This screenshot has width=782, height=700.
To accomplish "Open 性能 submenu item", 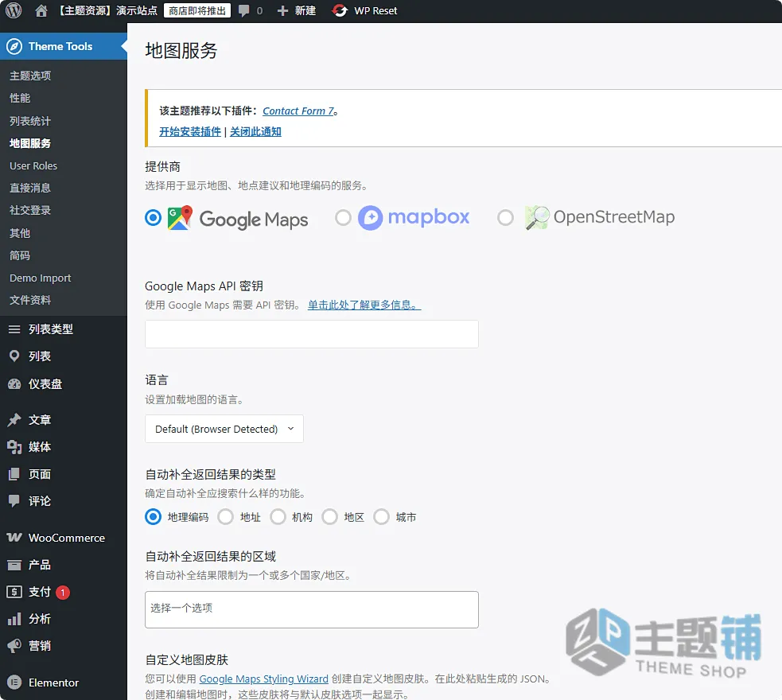I will coord(20,98).
